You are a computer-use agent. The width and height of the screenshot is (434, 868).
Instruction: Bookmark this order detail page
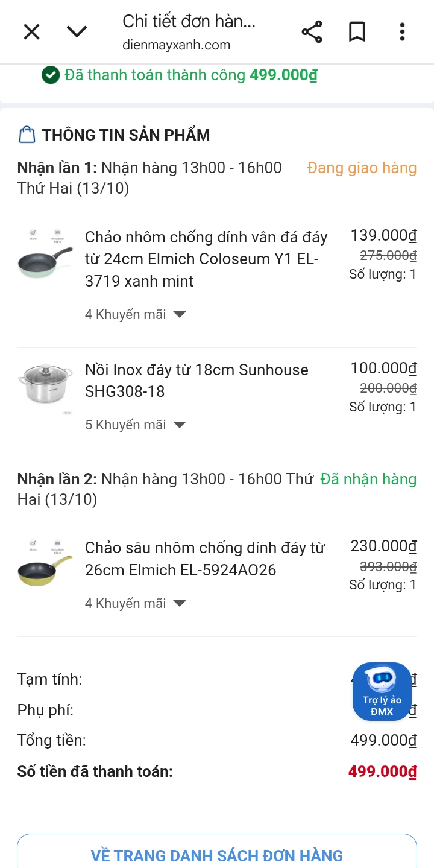(x=357, y=32)
